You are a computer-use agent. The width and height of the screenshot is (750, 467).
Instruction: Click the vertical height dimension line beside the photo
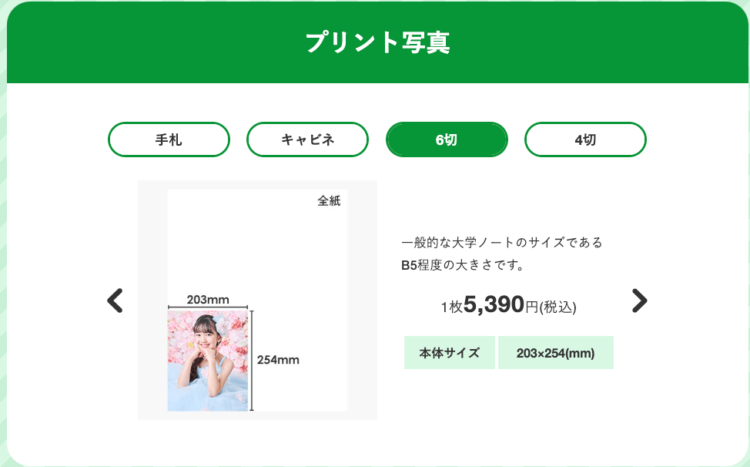pos(252,360)
